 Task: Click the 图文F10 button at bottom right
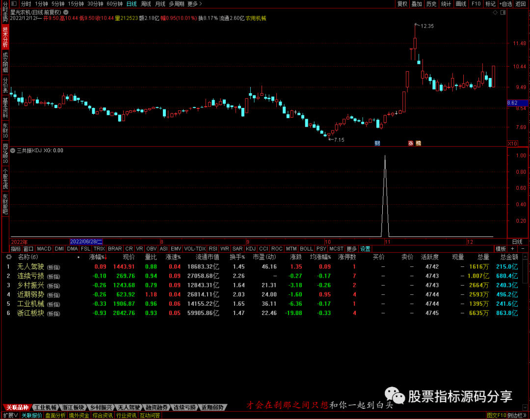click(x=496, y=415)
